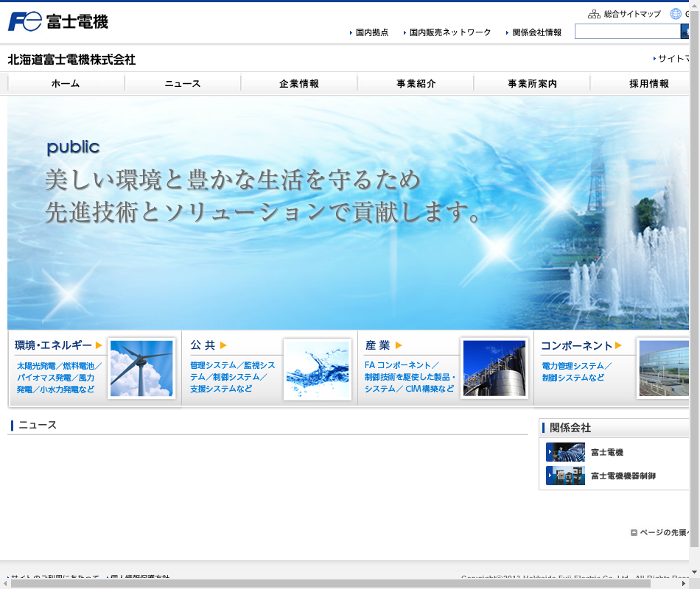
Task: Click the wind turbine thumbnail
Action: [141, 368]
